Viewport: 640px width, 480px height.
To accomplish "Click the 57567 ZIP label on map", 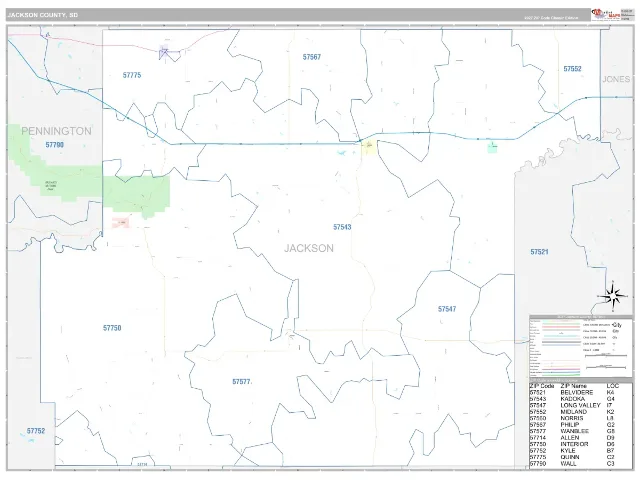I will pyautogui.click(x=311, y=57).
